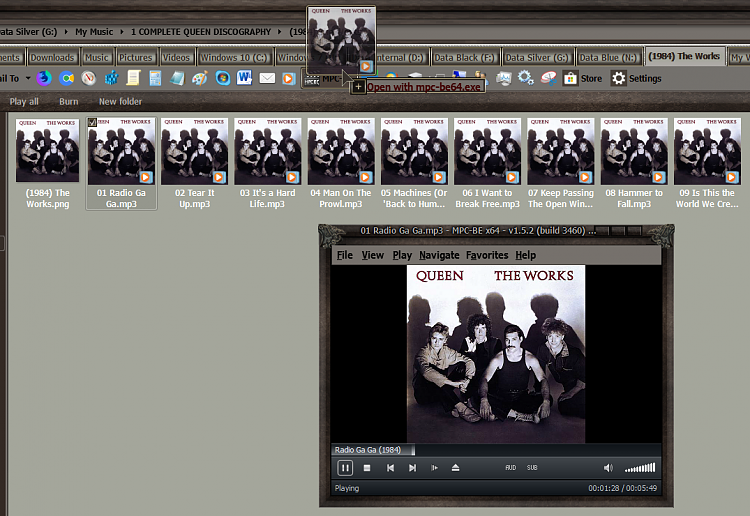Select 02 Tear It Up.mp3 file

[195, 163]
